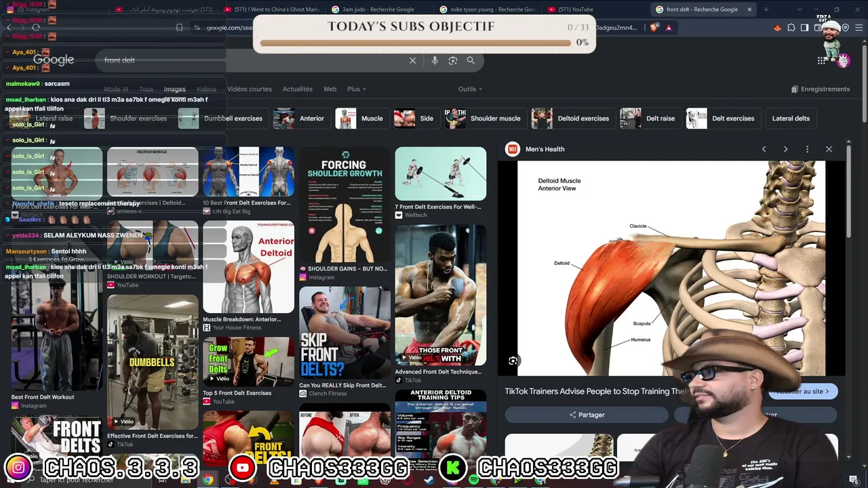The image size is (868, 488).
Task: Show the previous image in preview panel
Action: pos(764,149)
